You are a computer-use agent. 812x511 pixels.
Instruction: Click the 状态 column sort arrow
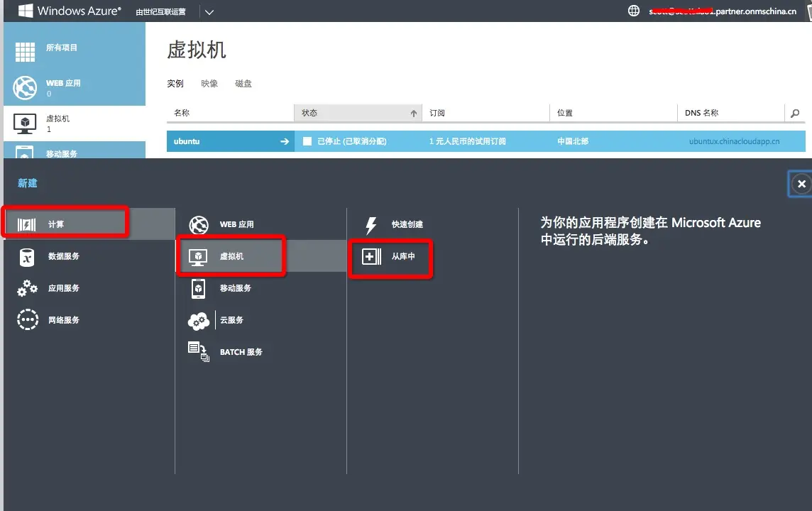413,114
